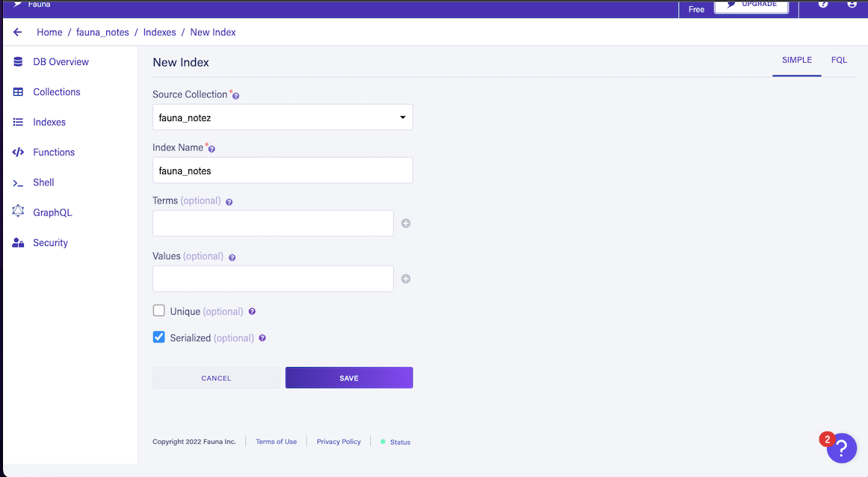Open fauna_notes breadcrumb link

click(102, 32)
